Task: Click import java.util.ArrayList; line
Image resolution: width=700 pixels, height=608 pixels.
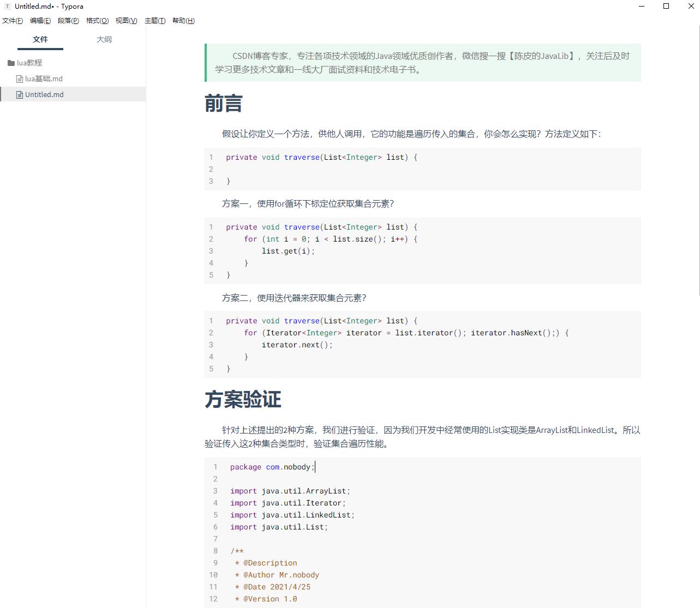Action: 290,491
